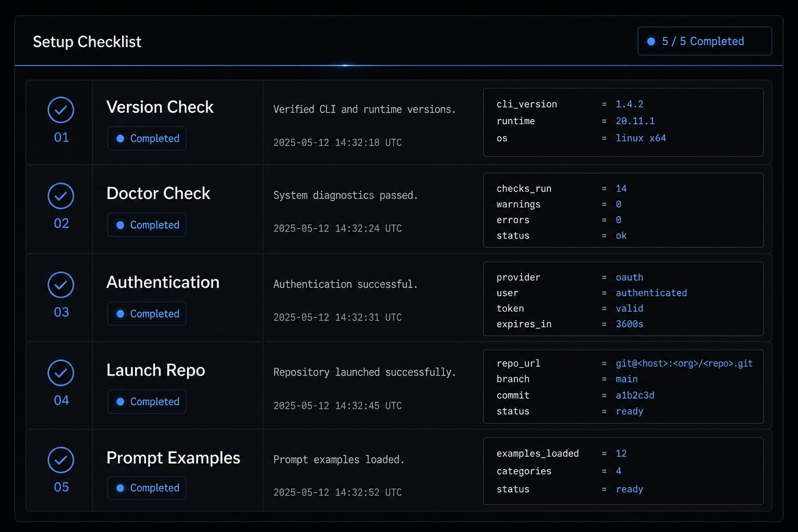Click step number 03
The image size is (798, 532).
click(x=61, y=312)
